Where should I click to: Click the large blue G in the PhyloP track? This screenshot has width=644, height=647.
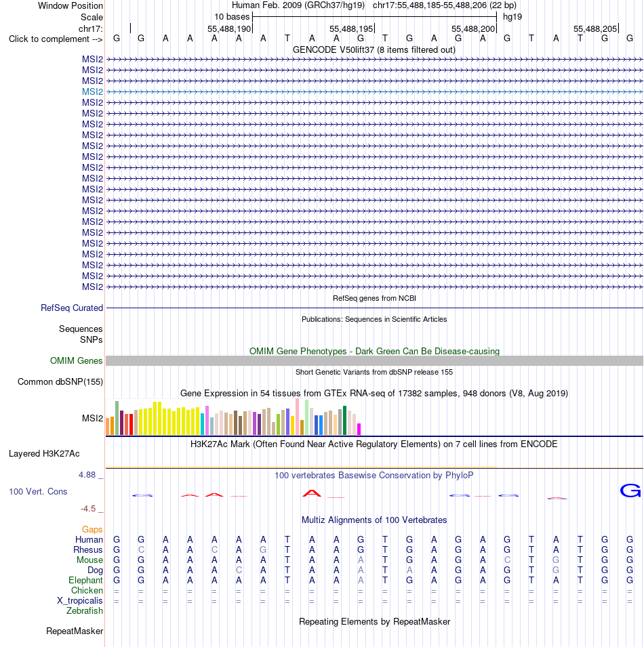(x=630, y=491)
